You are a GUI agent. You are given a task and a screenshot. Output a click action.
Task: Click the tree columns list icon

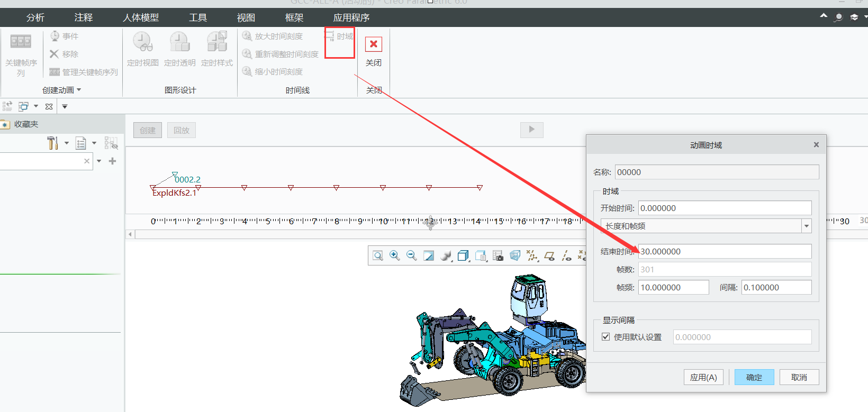coord(80,143)
